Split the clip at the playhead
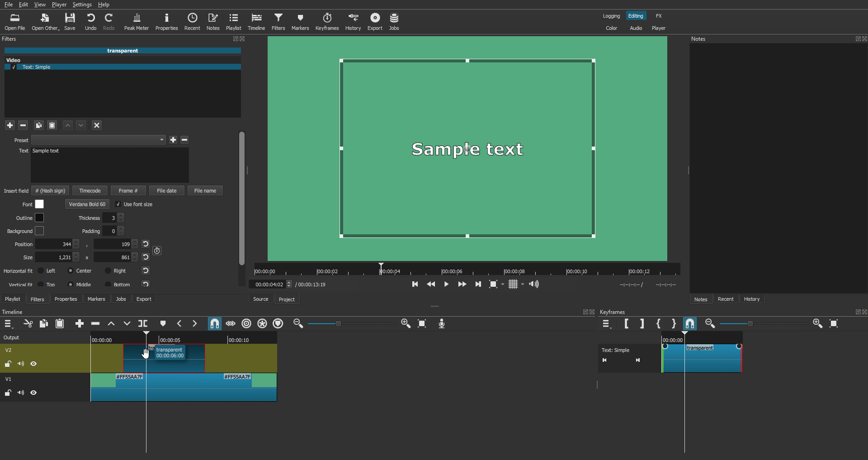This screenshot has width=868, height=460. [x=143, y=323]
